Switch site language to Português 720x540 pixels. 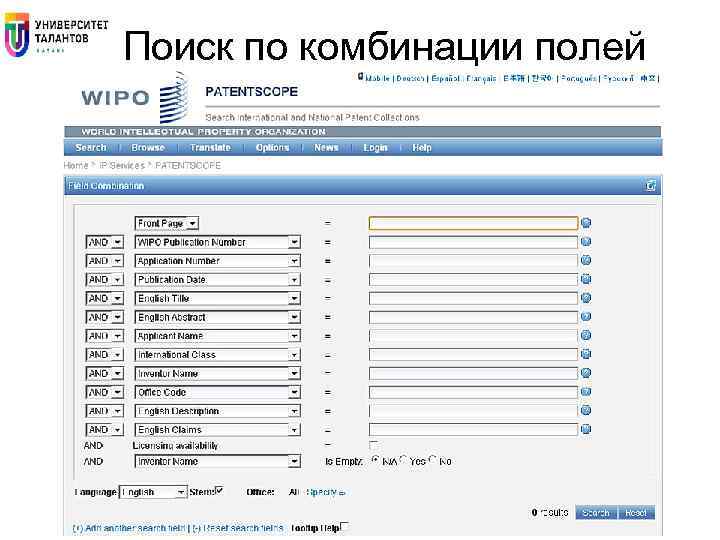pos(579,79)
